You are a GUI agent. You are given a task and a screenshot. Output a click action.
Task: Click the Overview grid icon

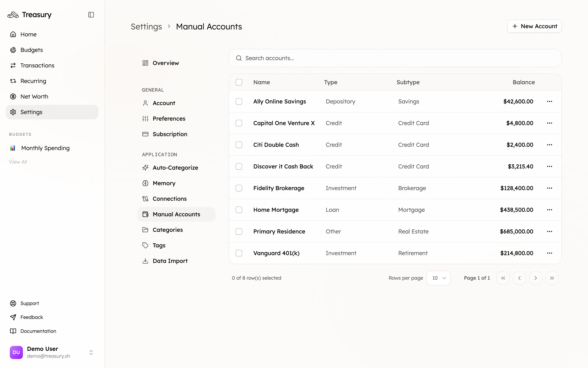point(145,63)
